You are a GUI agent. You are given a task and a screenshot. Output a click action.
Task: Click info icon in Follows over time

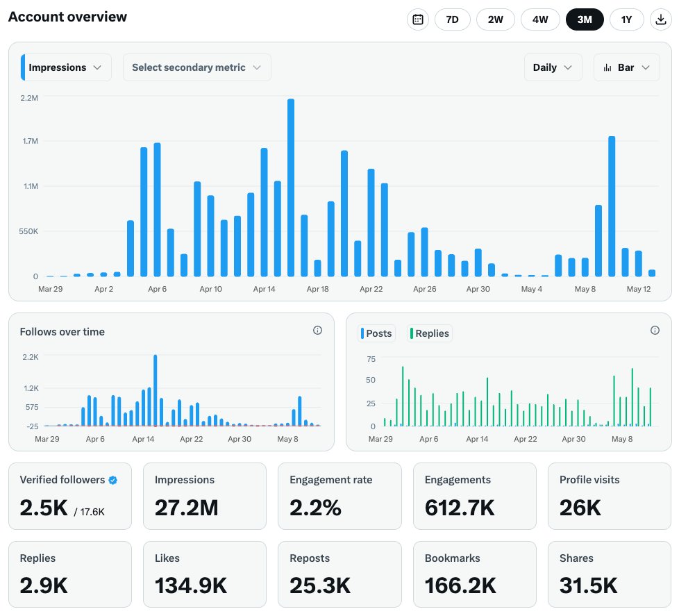pyautogui.click(x=317, y=331)
